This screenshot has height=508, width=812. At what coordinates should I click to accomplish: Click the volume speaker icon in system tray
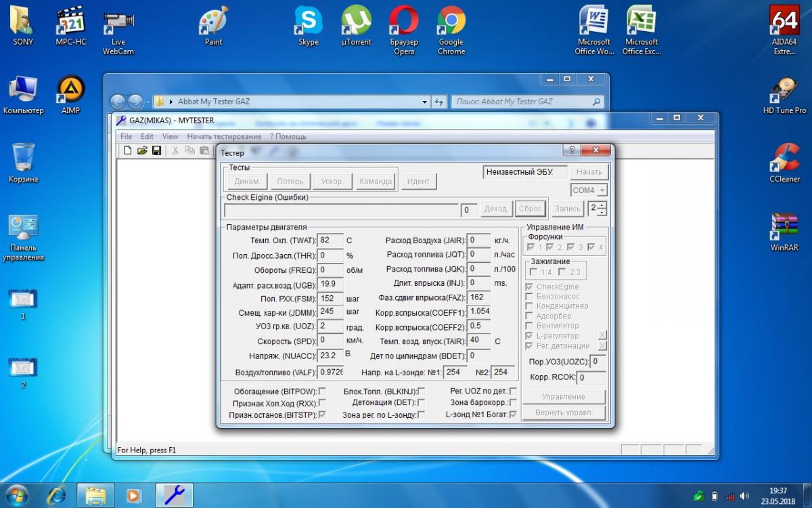click(x=744, y=496)
